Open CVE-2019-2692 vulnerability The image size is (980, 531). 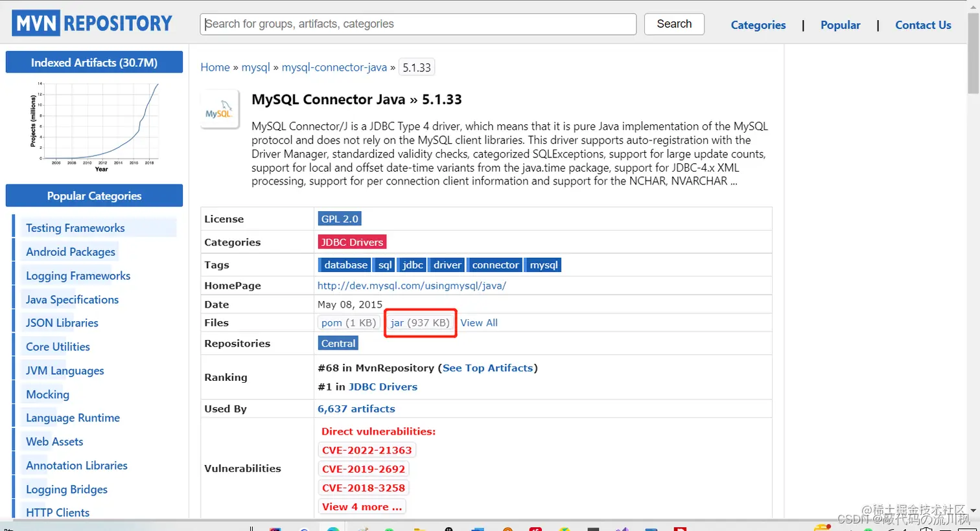point(364,469)
